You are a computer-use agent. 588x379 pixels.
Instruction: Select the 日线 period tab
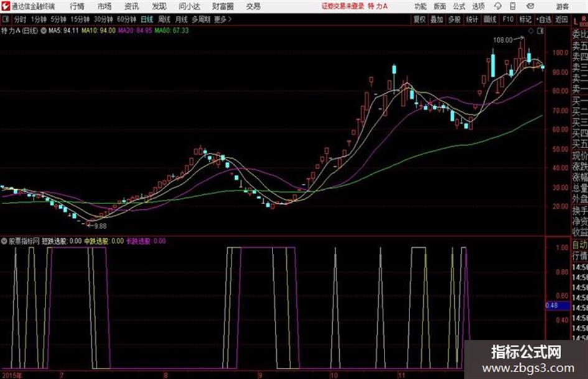coord(147,19)
